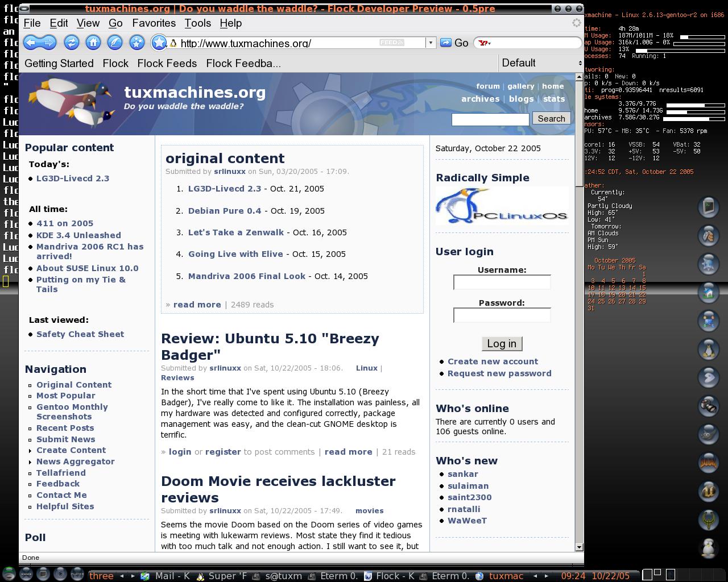
Task: Open 'Doom Movie receives lackluster reviews' headline
Action: tap(278, 489)
